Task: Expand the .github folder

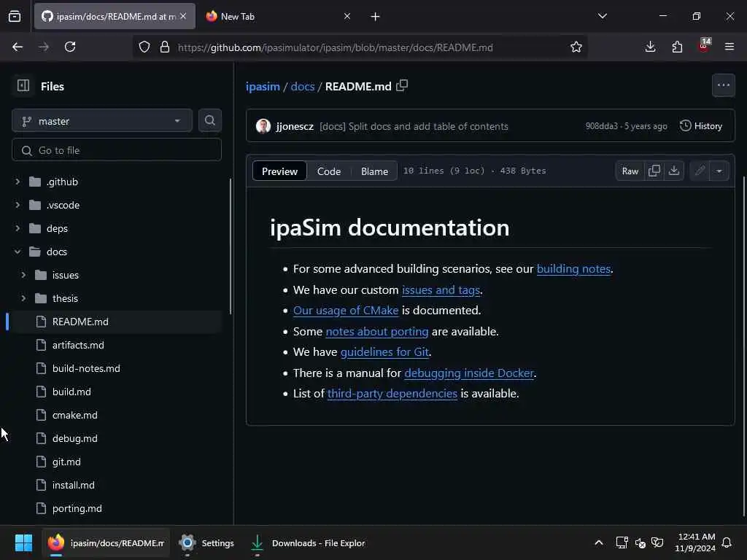Action: [18, 182]
